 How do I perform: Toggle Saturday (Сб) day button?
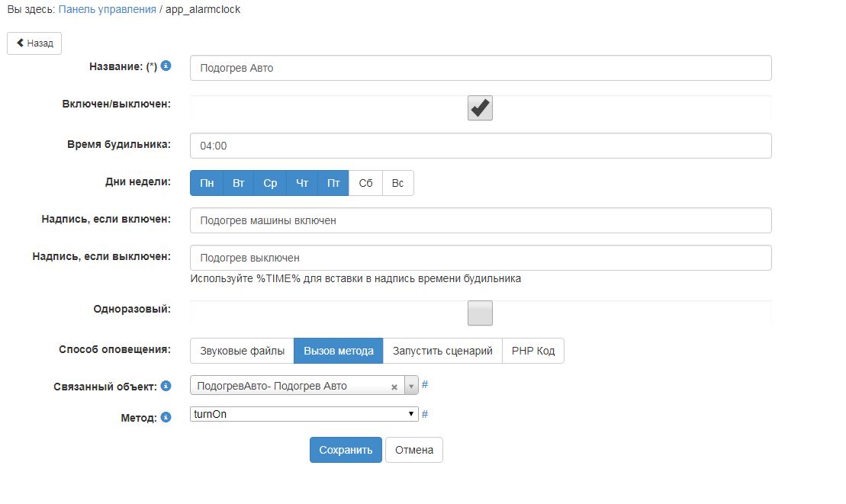365,183
